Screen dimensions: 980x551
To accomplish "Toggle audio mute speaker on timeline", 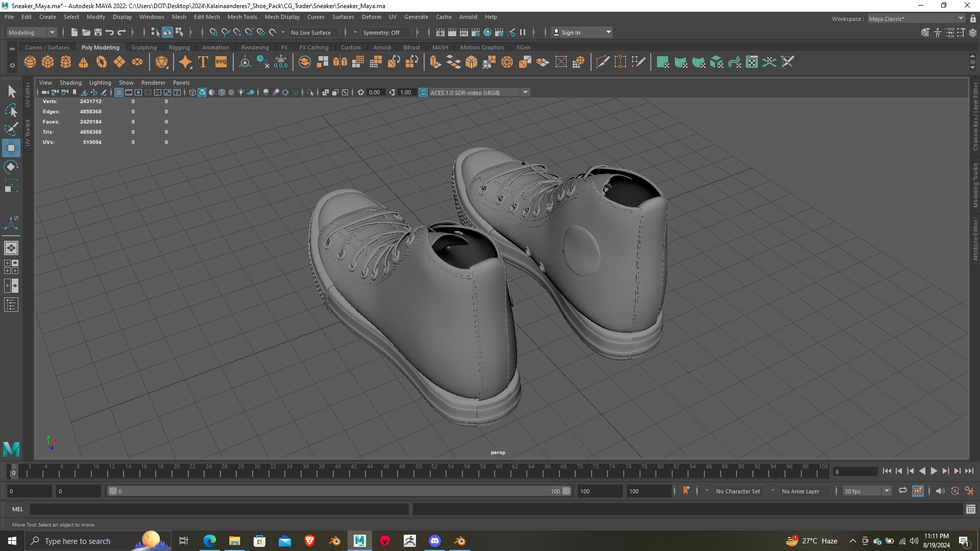I will (940, 491).
